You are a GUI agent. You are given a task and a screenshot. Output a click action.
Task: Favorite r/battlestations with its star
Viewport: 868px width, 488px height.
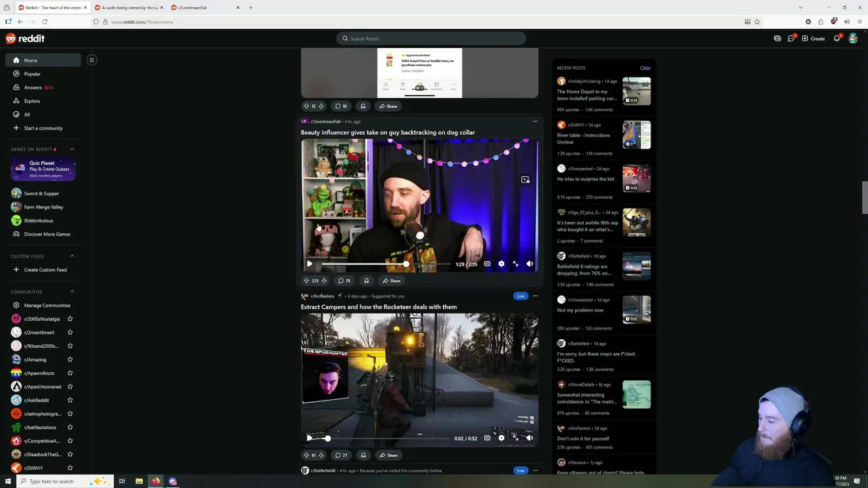pyautogui.click(x=70, y=427)
